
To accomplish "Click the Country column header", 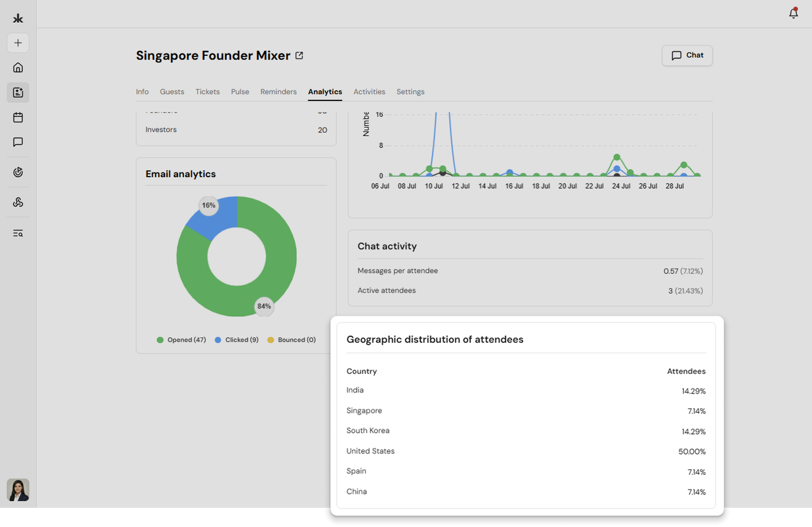I will click(362, 371).
